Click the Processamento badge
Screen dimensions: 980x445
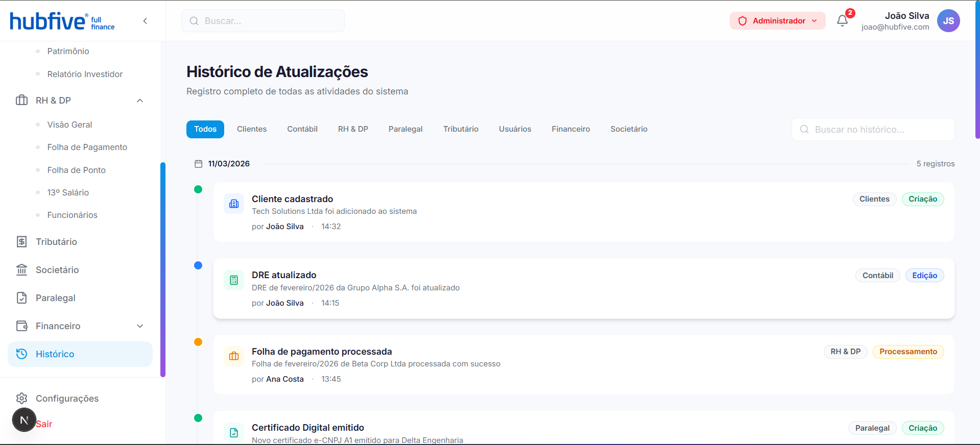click(909, 352)
